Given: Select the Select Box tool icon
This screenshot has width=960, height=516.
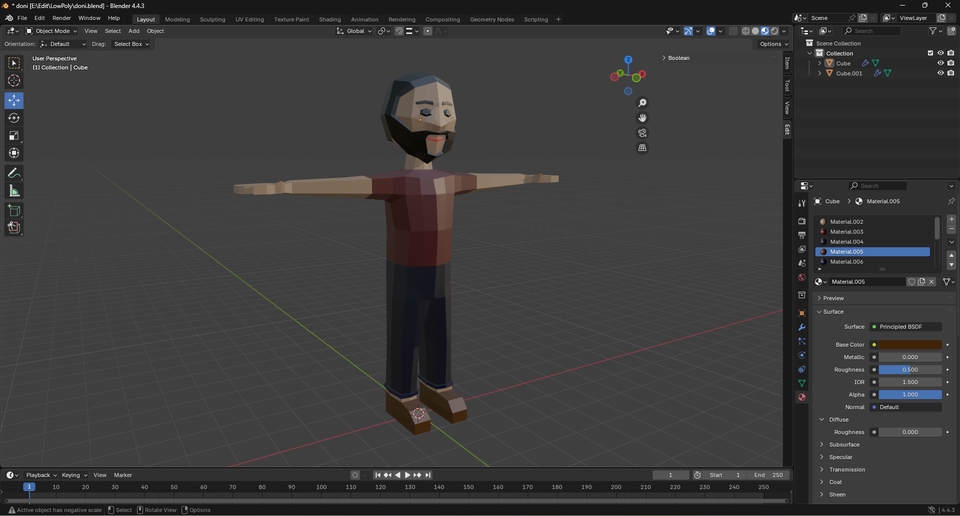Looking at the screenshot, I should coord(13,63).
